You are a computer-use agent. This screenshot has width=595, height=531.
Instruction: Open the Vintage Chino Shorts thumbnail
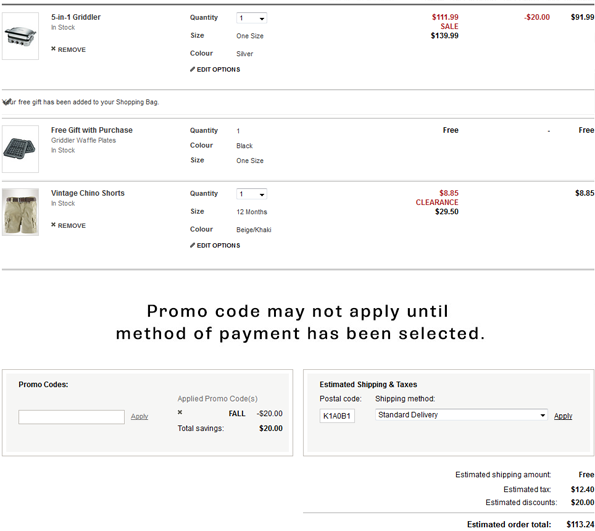[x=20, y=212]
